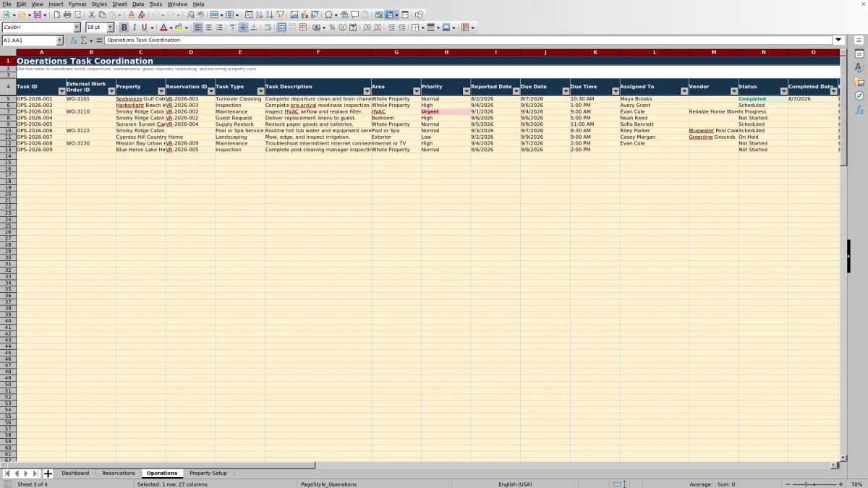Open the Tools menu

tap(156, 4)
